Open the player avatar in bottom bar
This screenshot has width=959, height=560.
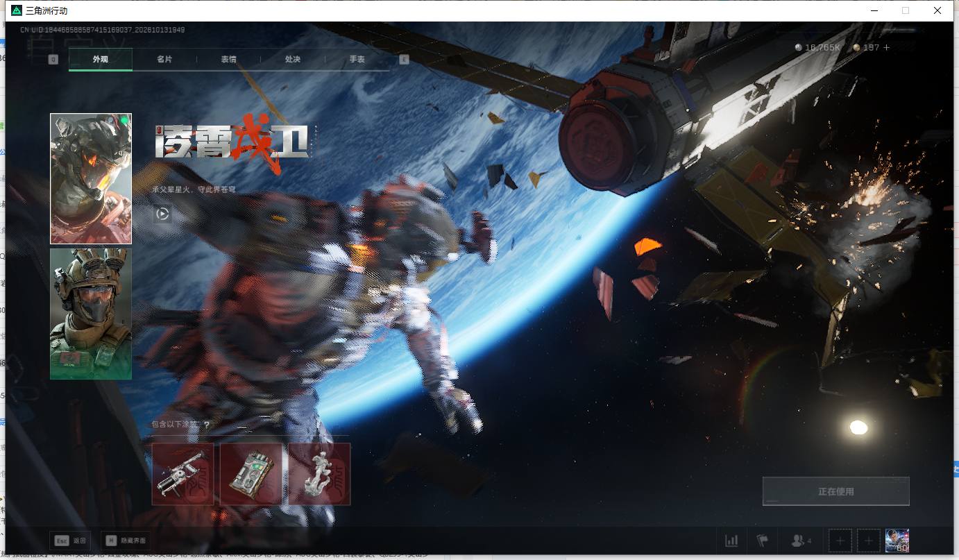(x=897, y=541)
